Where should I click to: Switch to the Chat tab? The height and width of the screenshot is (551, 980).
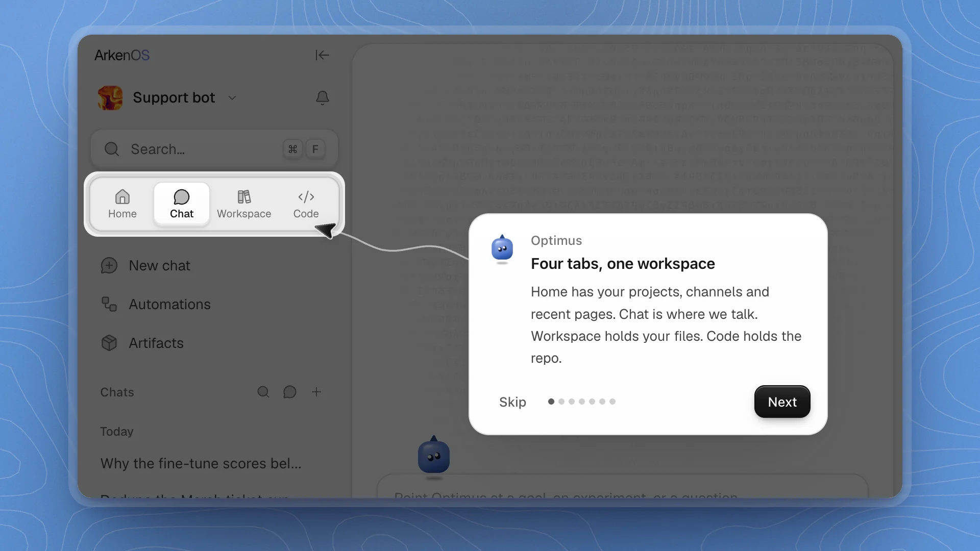pyautogui.click(x=182, y=204)
